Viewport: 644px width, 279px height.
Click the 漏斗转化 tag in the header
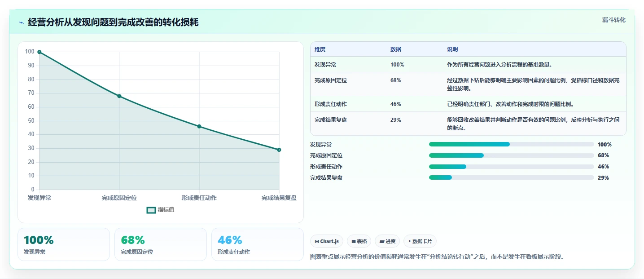pos(613,20)
